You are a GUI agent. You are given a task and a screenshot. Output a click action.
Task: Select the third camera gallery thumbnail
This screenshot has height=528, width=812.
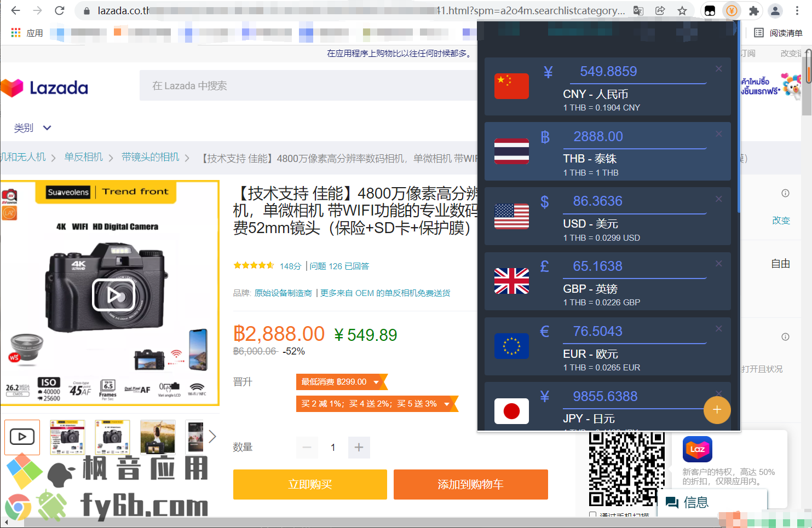(112, 437)
